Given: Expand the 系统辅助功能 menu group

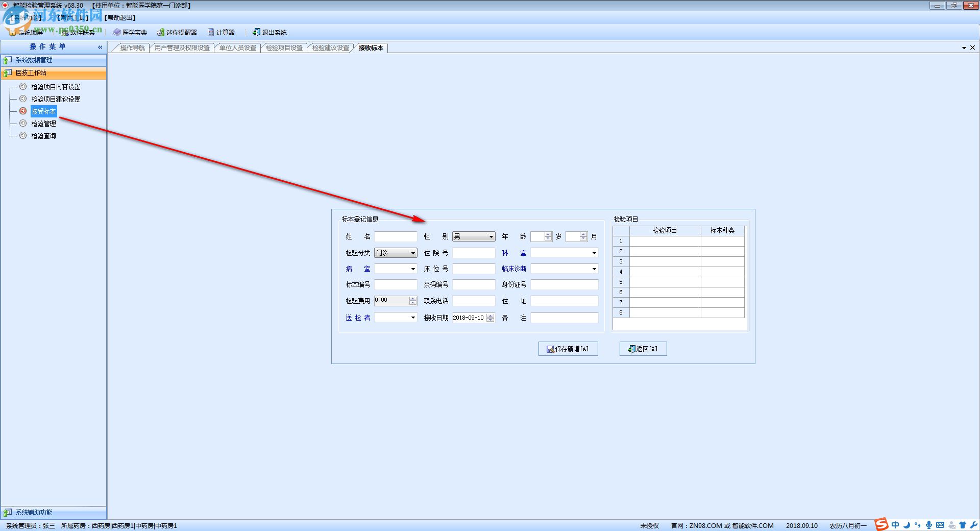Looking at the screenshot, I should [54, 512].
